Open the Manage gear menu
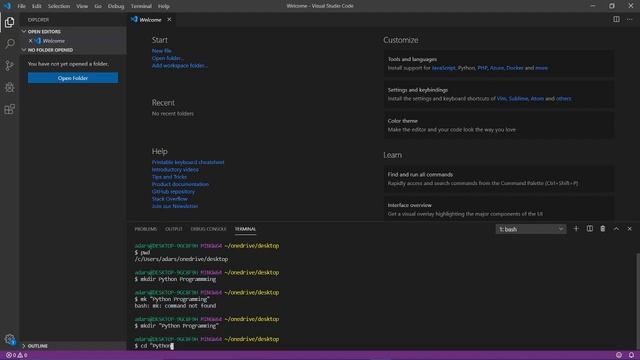The height and width of the screenshot is (360, 640). click(9, 339)
